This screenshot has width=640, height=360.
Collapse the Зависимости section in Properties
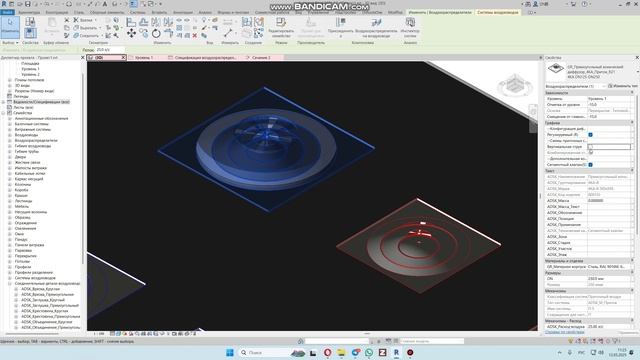pyautogui.click(x=632, y=93)
